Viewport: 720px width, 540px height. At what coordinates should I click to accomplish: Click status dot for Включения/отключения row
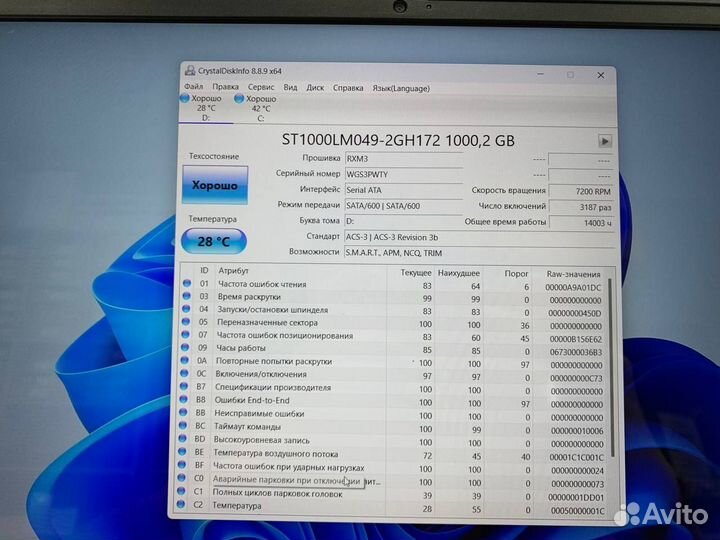click(x=184, y=373)
